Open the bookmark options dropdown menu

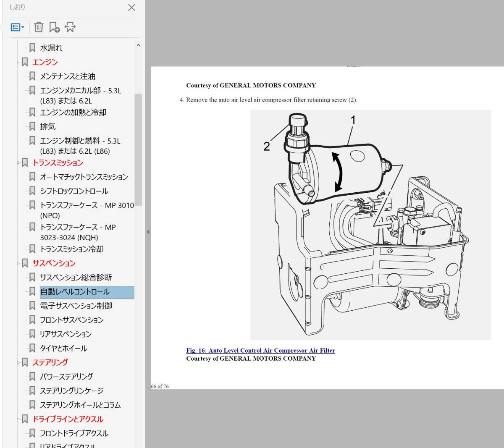click(x=18, y=27)
